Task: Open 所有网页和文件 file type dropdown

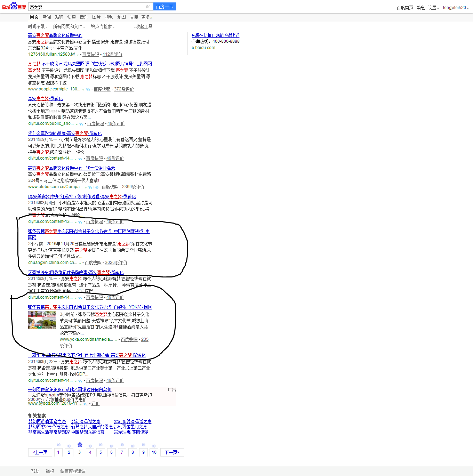Action: click(69, 26)
